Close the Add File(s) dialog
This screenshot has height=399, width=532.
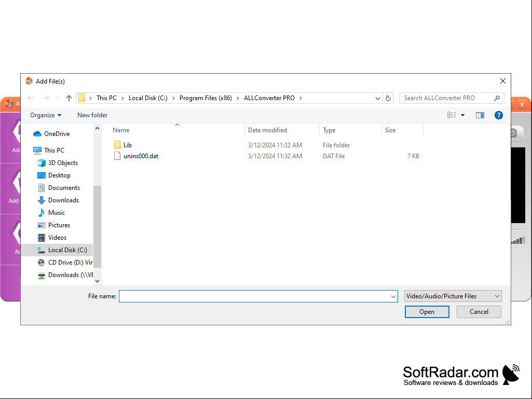(x=503, y=81)
